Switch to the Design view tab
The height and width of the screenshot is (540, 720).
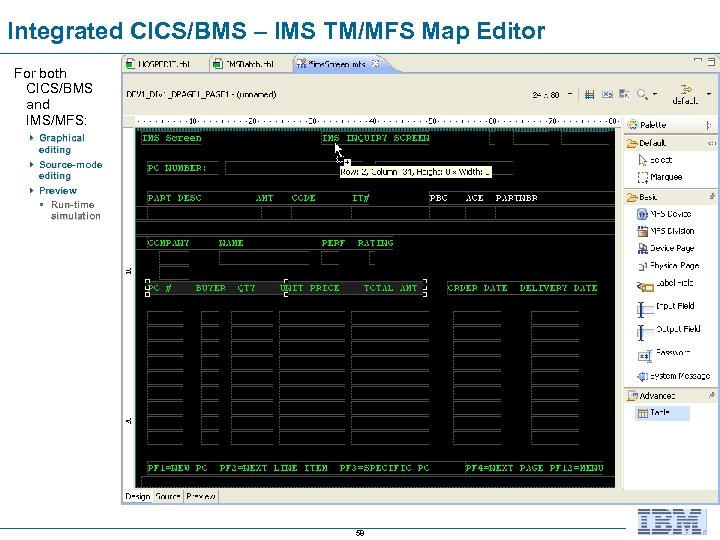tap(138, 496)
